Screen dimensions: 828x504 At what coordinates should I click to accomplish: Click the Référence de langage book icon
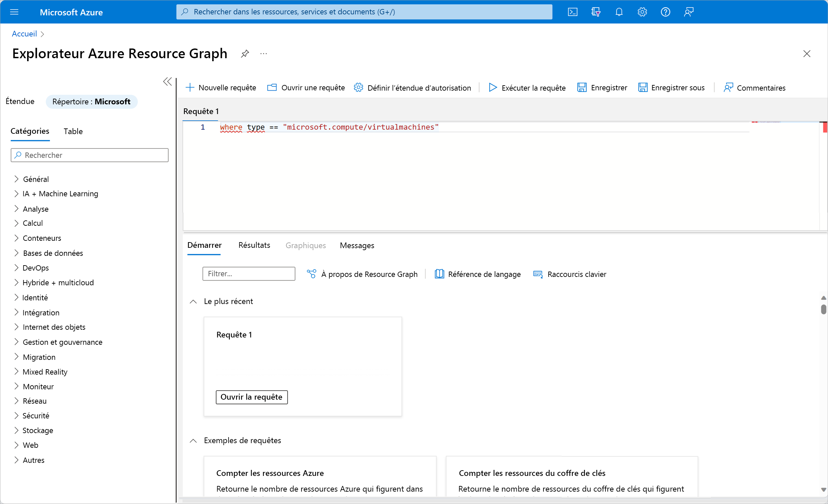(x=439, y=274)
